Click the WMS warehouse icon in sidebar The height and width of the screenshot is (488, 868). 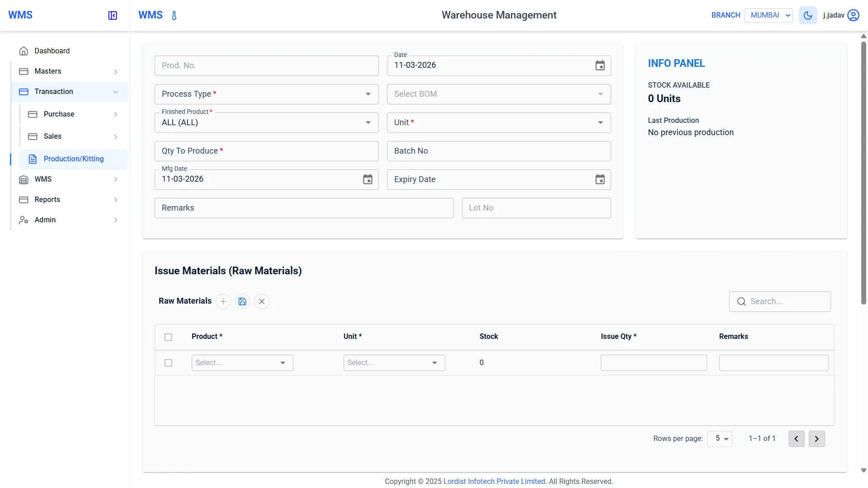(x=24, y=179)
